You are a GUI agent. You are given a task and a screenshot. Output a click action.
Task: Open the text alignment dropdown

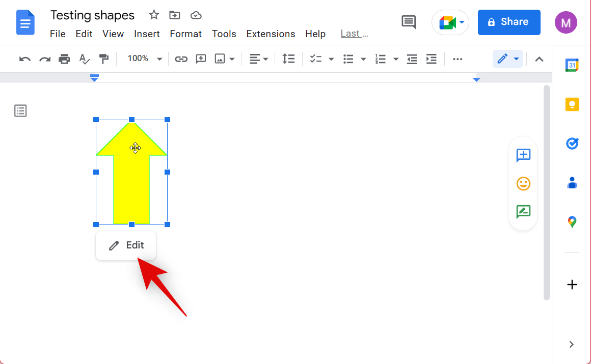click(259, 59)
